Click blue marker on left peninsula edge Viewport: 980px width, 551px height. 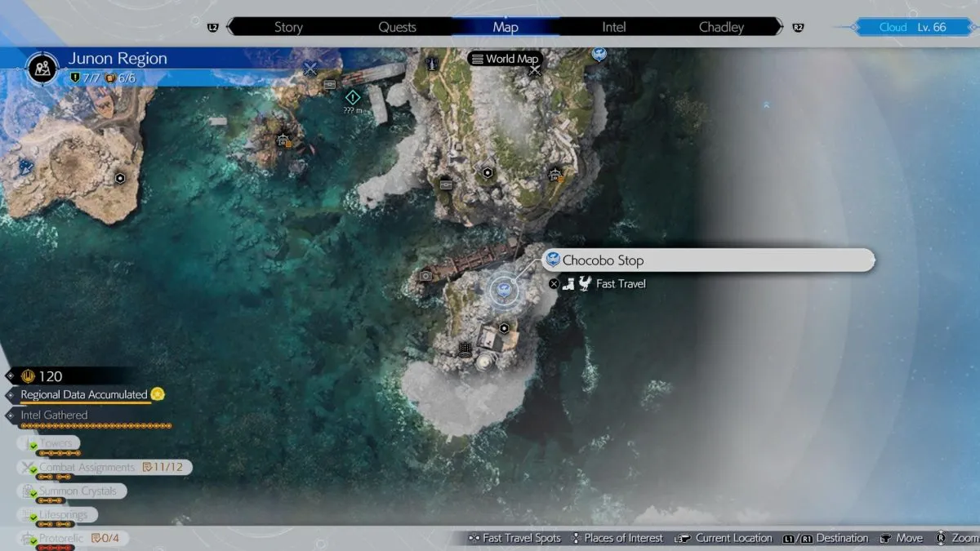(25, 166)
